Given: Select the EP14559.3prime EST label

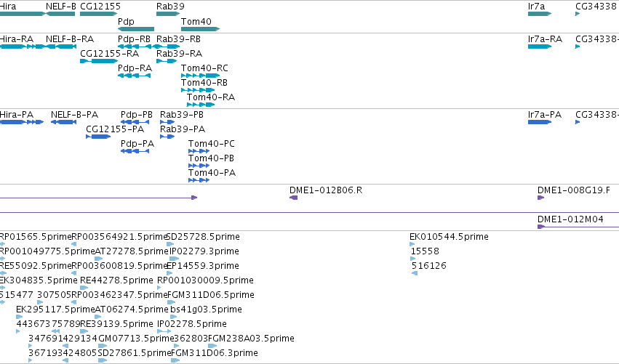Looking at the screenshot, I should pyautogui.click(x=203, y=266).
